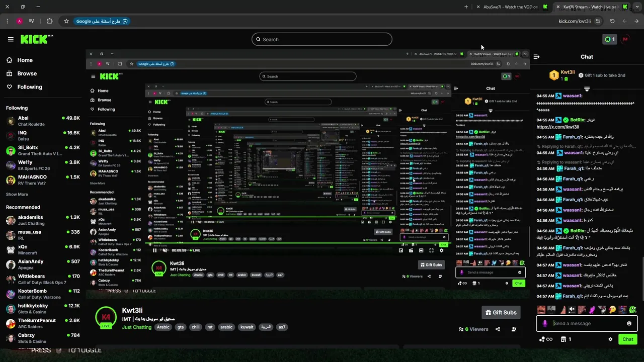
Task: Insert the thinking face emote
Action: [612, 310]
